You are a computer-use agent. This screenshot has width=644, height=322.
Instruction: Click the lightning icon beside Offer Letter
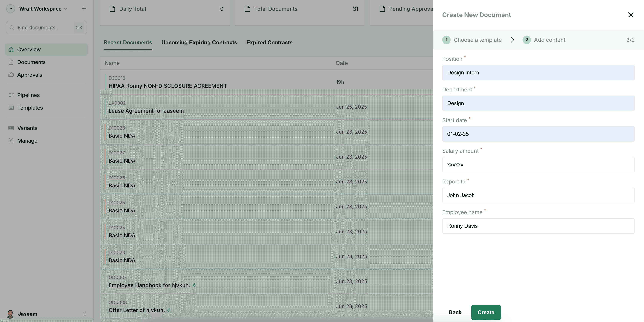point(169,310)
